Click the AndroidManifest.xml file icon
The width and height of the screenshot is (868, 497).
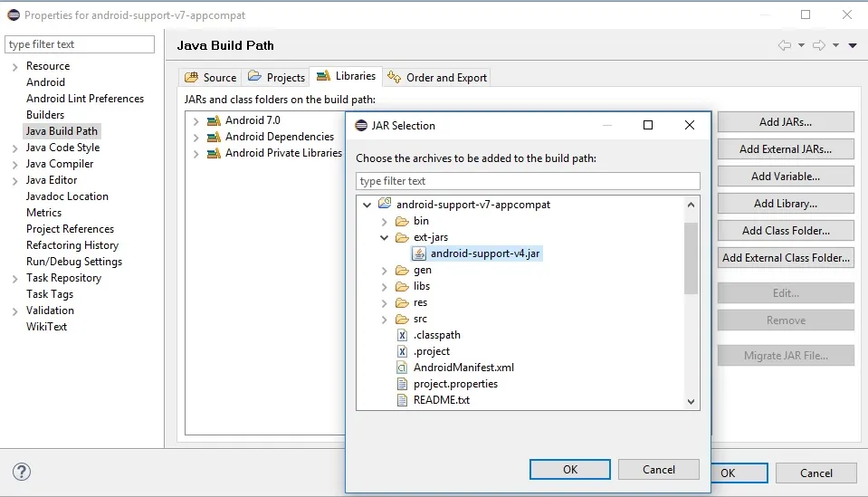[x=403, y=368]
